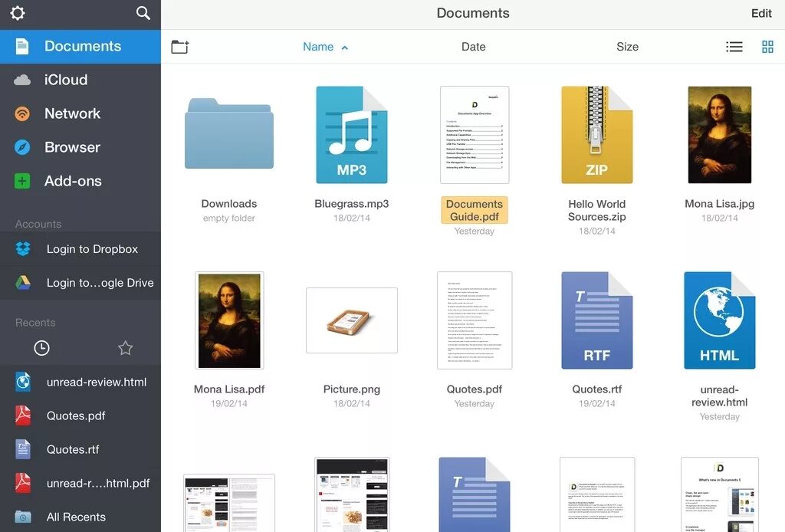Click the Browser compass icon

(x=22, y=147)
